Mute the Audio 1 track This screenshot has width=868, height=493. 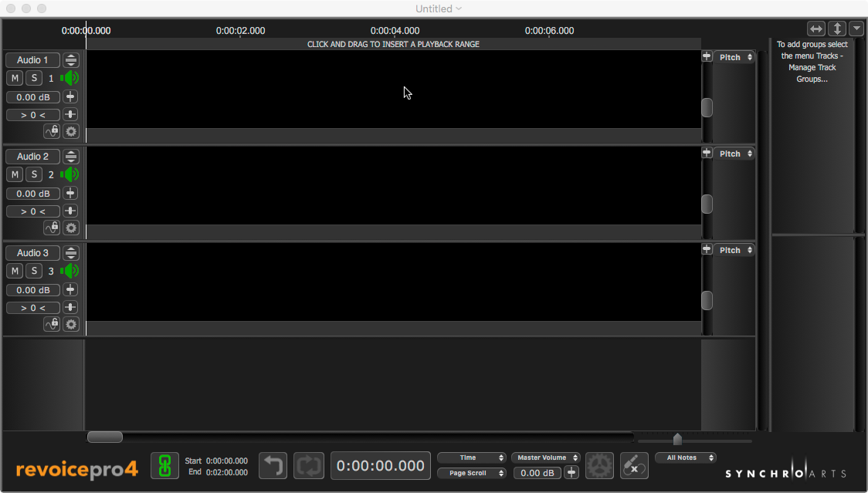tap(15, 78)
